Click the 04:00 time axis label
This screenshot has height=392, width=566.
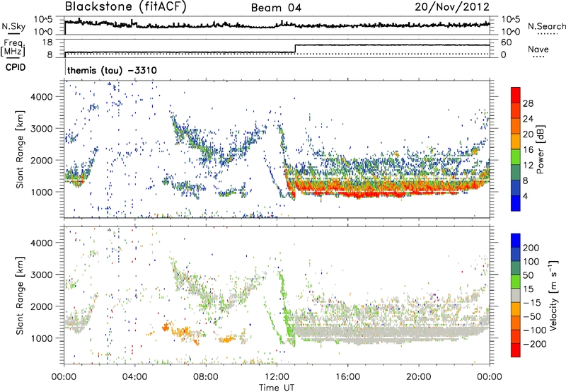[x=135, y=376]
